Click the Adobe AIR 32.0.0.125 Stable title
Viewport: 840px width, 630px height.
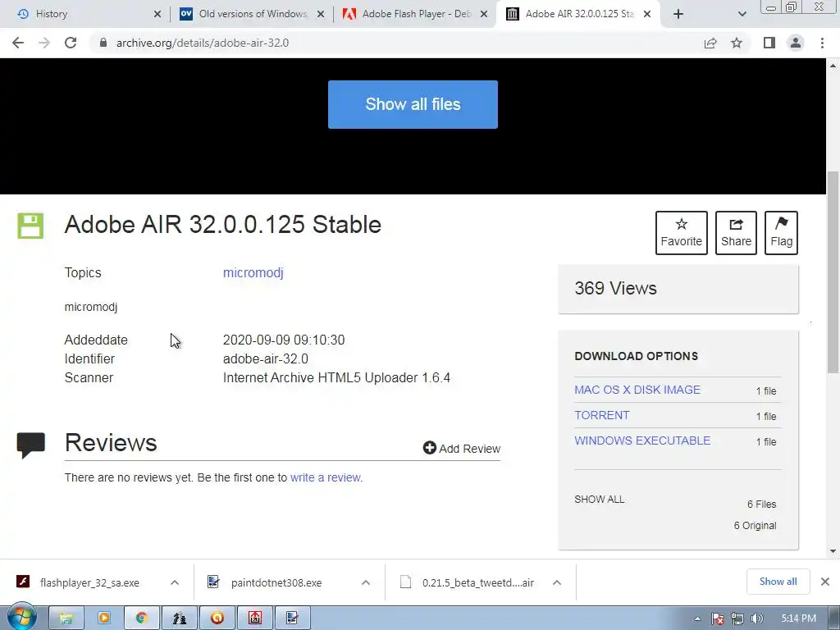pos(223,225)
